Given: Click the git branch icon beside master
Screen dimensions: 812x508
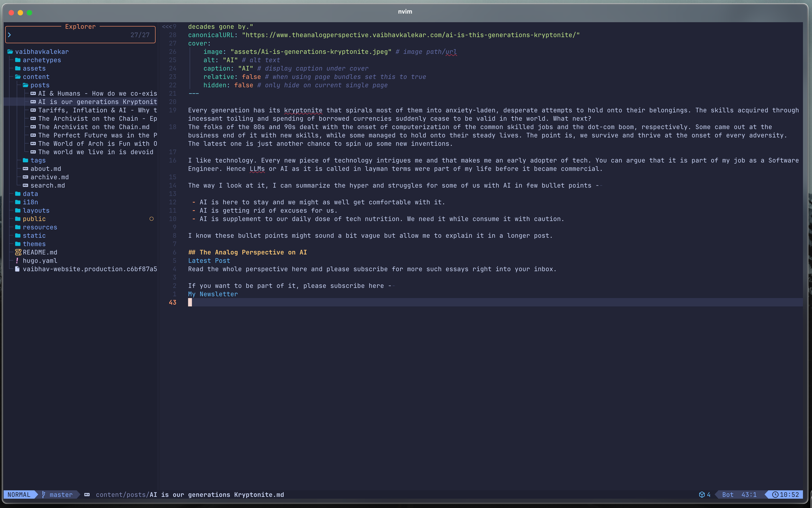Looking at the screenshot, I should coord(43,495).
